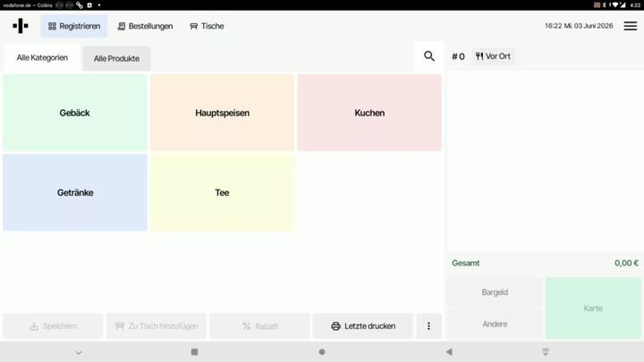The image size is (644, 362).
Task: Select Alle Produkte tab
Action: [116, 58]
